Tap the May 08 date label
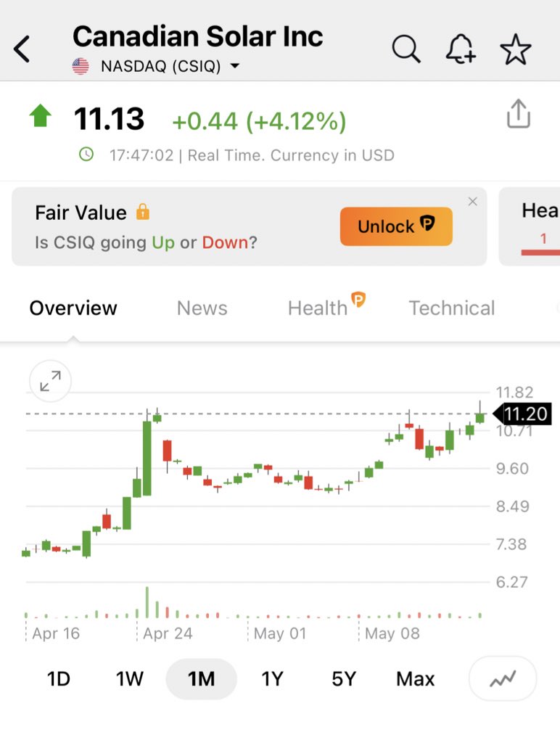 392,633
